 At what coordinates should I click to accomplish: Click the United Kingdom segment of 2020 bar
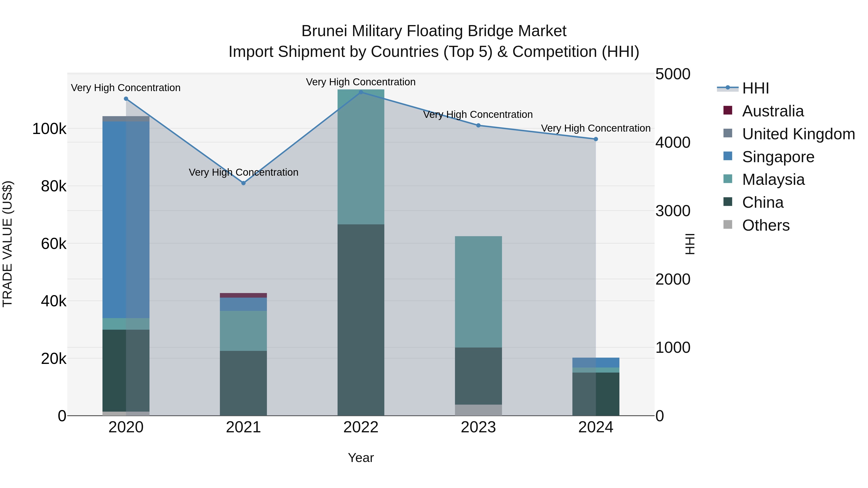coord(126,119)
